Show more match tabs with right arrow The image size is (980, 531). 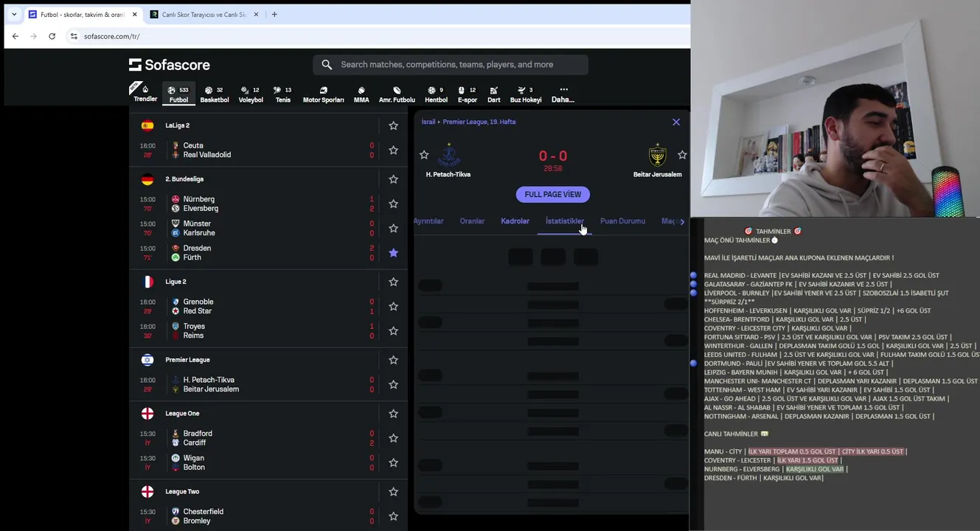click(682, 221)
